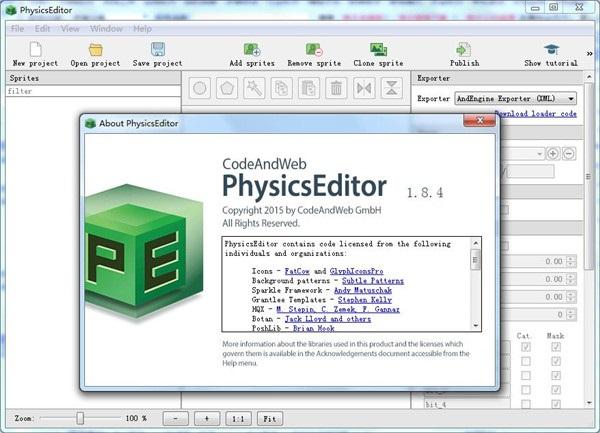Open a project from the toolbar

pyautogui.click(x=95, y=50)
